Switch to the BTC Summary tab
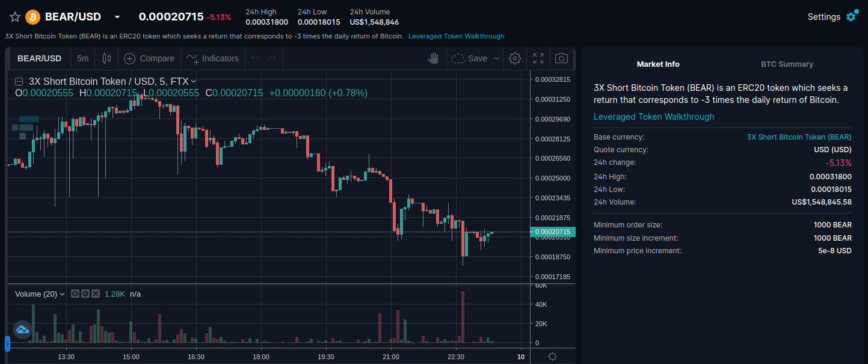868x364 pixels. (x=787, y=64)
